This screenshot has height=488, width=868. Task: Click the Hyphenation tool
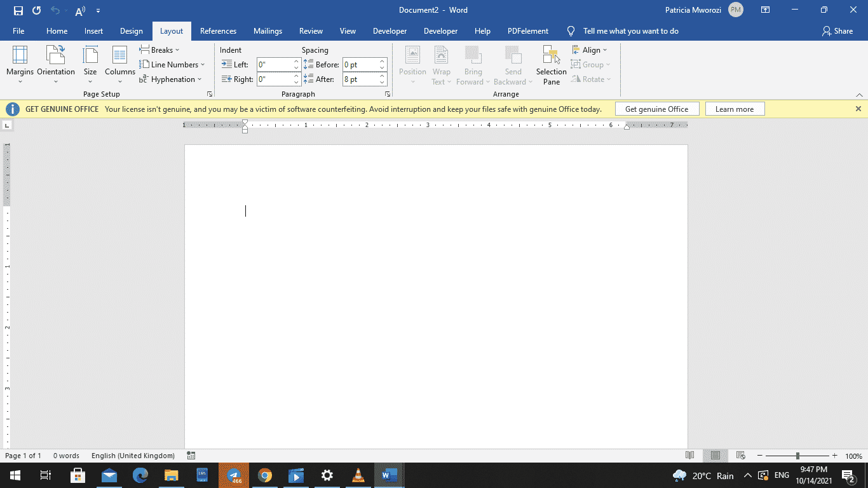[172, 79]
